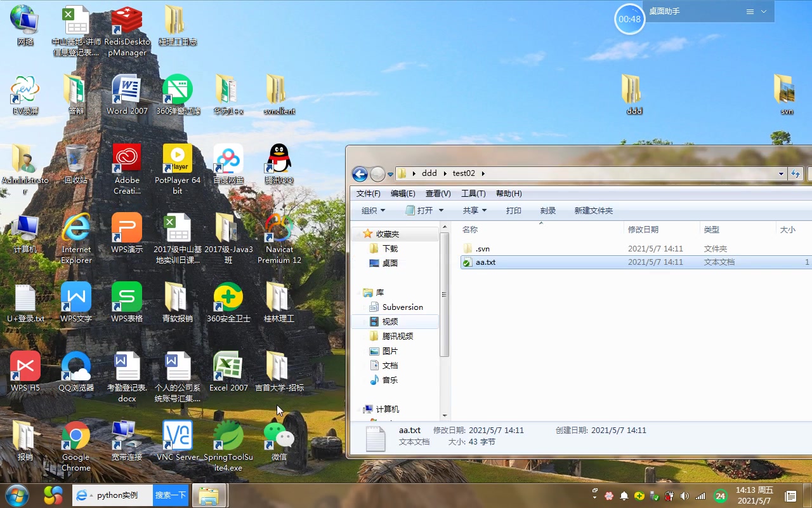Click the 360 security icon in taskbar tray
Screen dimensions: 812x508
point(639,496)
